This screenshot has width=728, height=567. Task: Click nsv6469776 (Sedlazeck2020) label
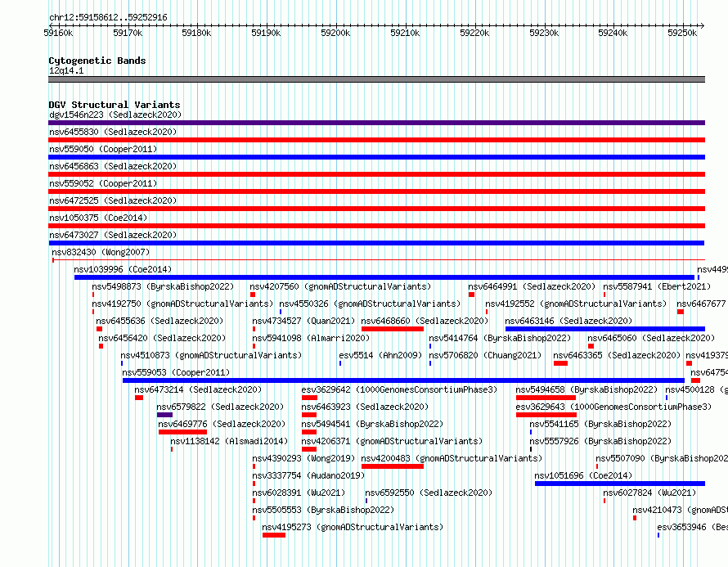222,424
